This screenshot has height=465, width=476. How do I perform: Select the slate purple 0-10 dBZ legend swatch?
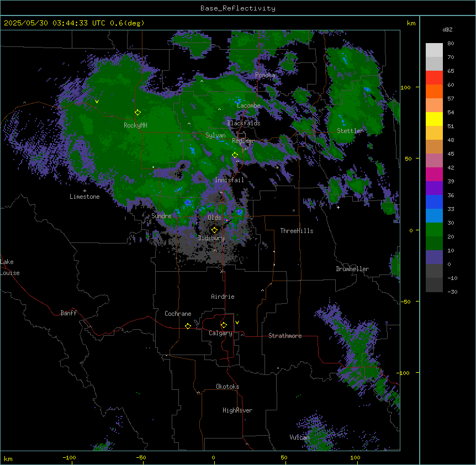[x=434, y=257]
